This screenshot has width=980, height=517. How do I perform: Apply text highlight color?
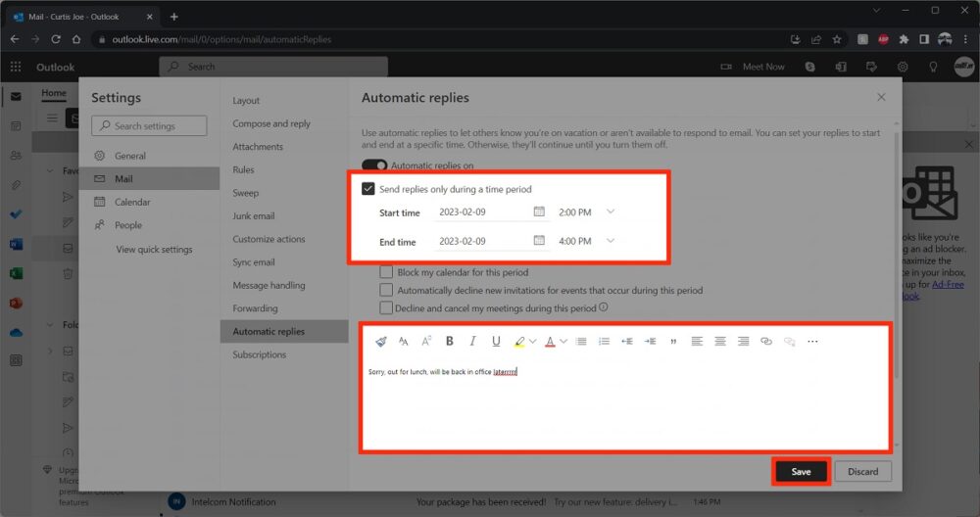(518, 341)
